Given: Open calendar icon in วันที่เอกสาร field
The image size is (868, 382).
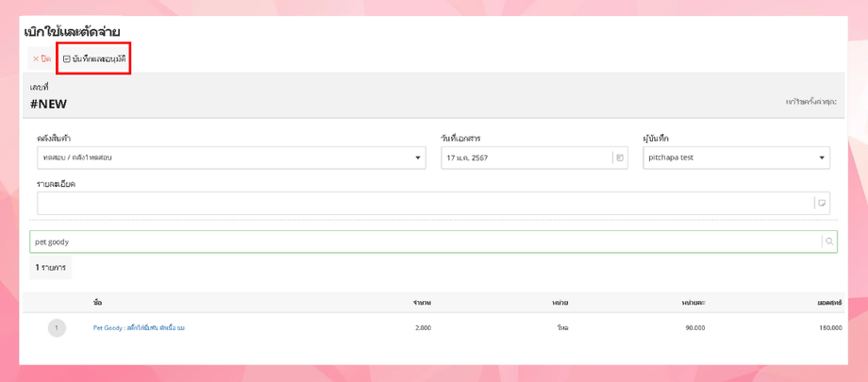Looking at the screenshot, I should coord(620,158).
